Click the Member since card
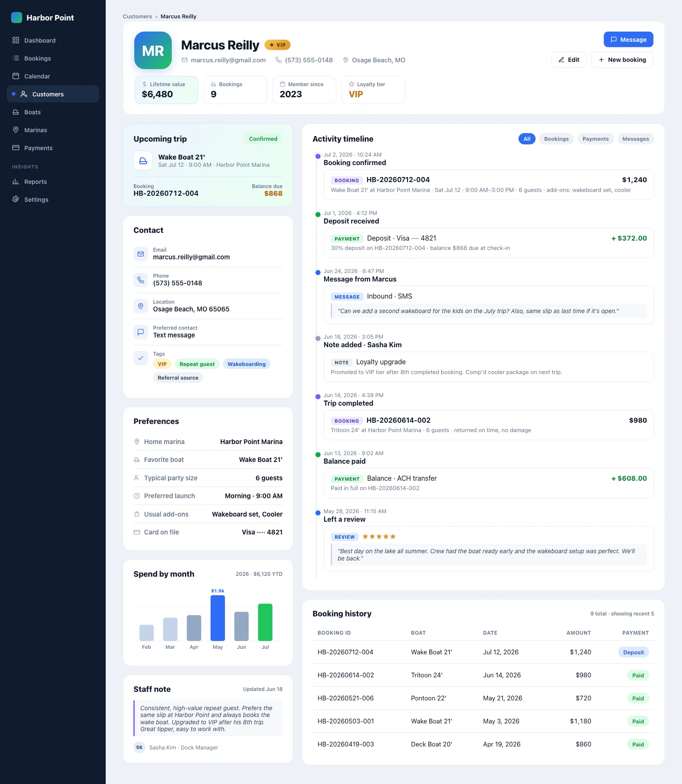 tap(304, 90)
